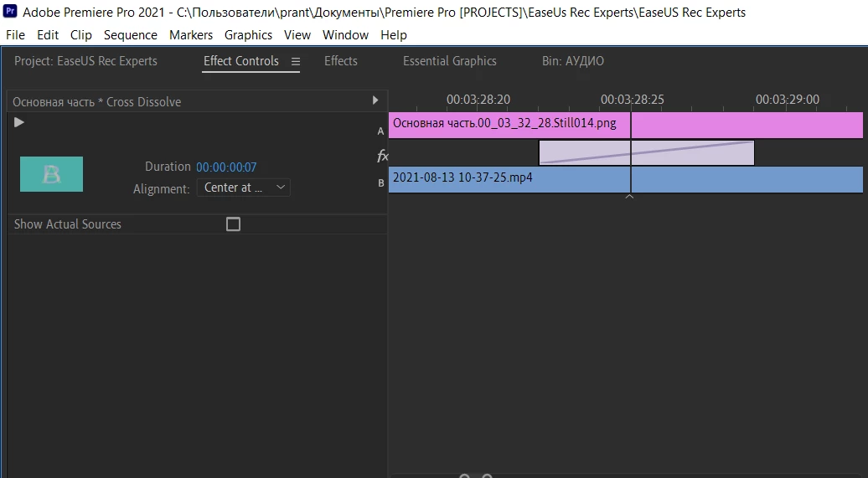
Task: Open the Sequence menu
Action: click(x=131, y=35)
